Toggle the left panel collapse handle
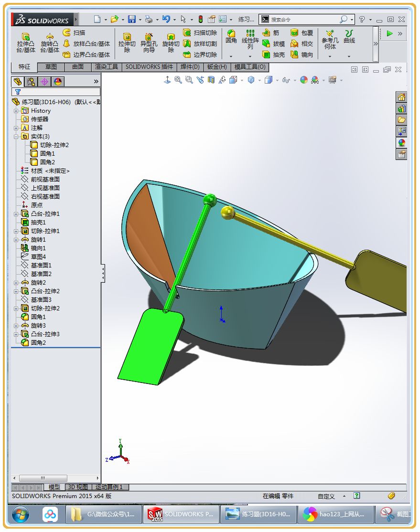 click(103, 274)
